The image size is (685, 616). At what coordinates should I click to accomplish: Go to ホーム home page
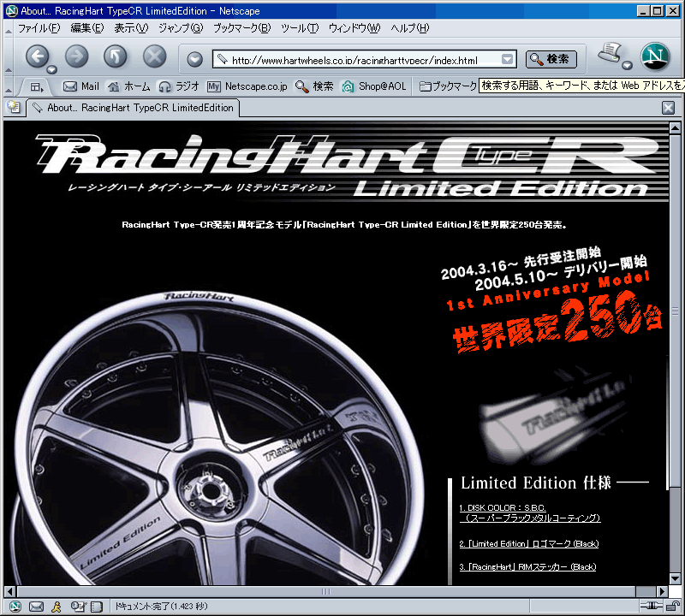(129, 86)
